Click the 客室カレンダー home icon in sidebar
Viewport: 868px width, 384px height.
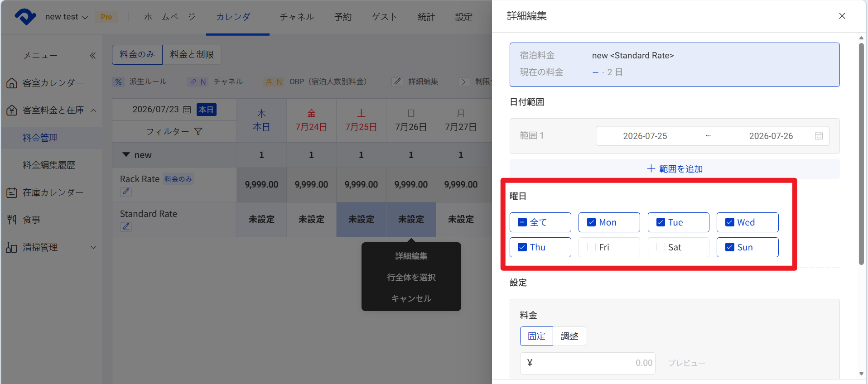(x=12, y=83)
